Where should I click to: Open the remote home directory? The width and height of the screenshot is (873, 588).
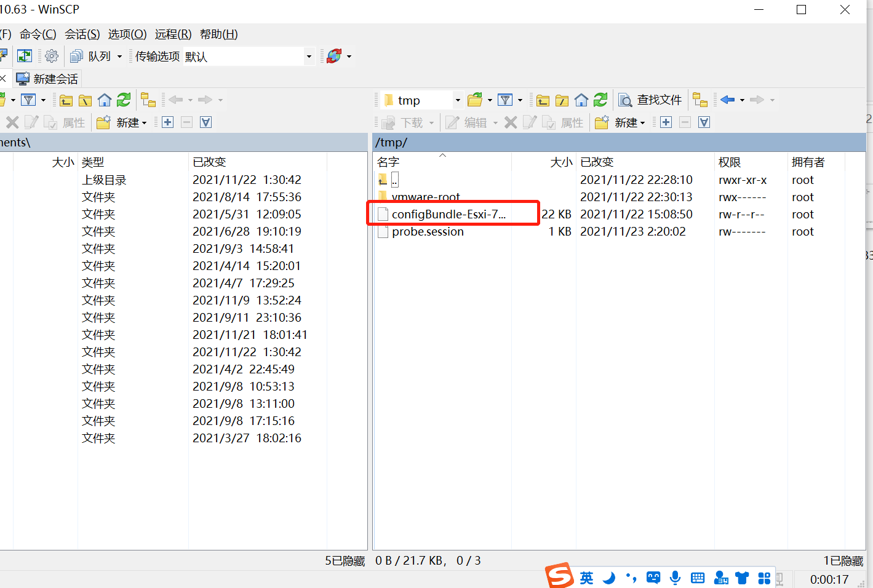pyautogui.click(x=581, y=99)
